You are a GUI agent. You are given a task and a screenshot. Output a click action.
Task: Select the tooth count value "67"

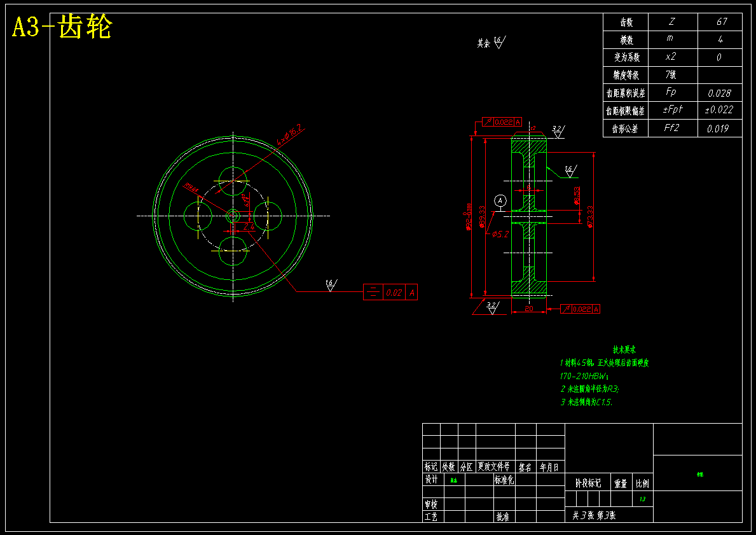tap(721, 22)
